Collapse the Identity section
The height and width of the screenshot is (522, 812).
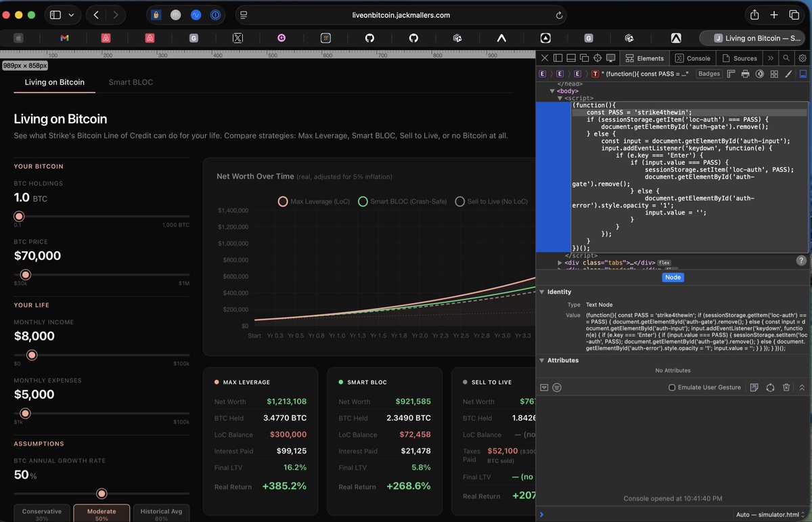click(x=542, y=292)
